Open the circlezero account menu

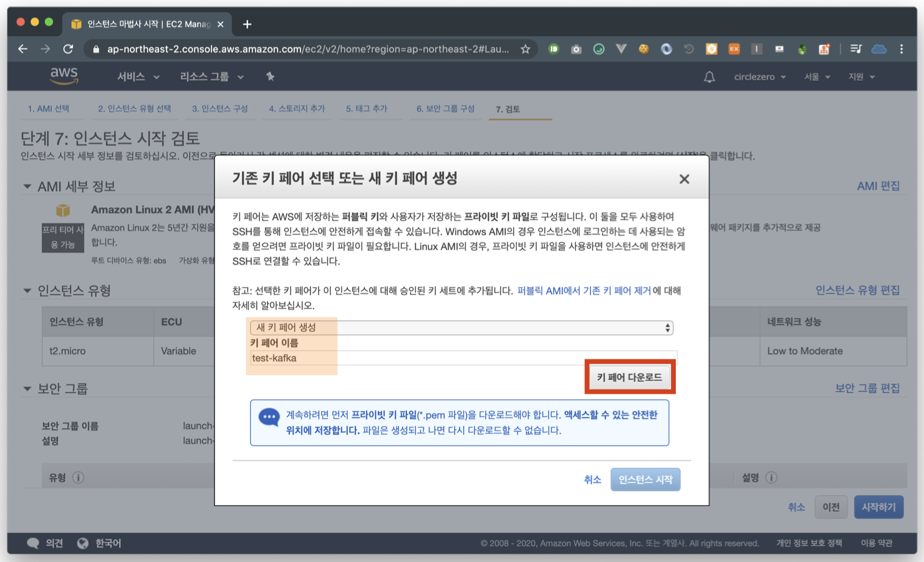pos(759,77)
